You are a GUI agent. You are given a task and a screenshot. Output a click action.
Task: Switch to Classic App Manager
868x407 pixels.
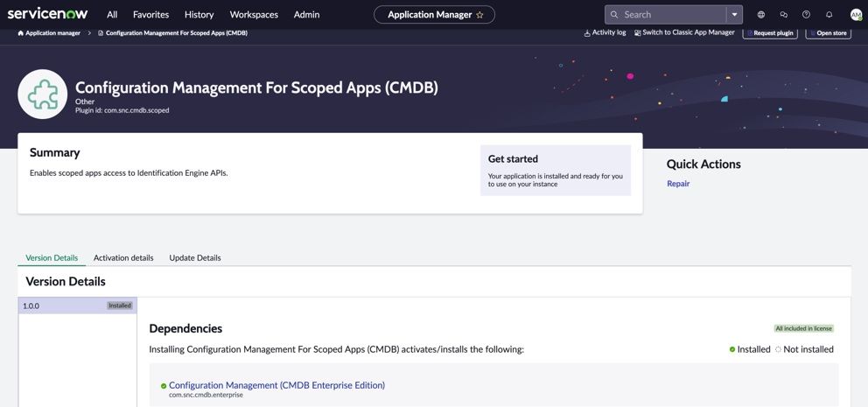684,32
